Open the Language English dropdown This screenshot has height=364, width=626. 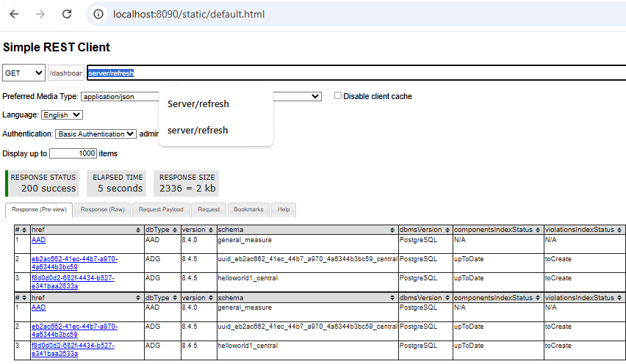(62, 115)
